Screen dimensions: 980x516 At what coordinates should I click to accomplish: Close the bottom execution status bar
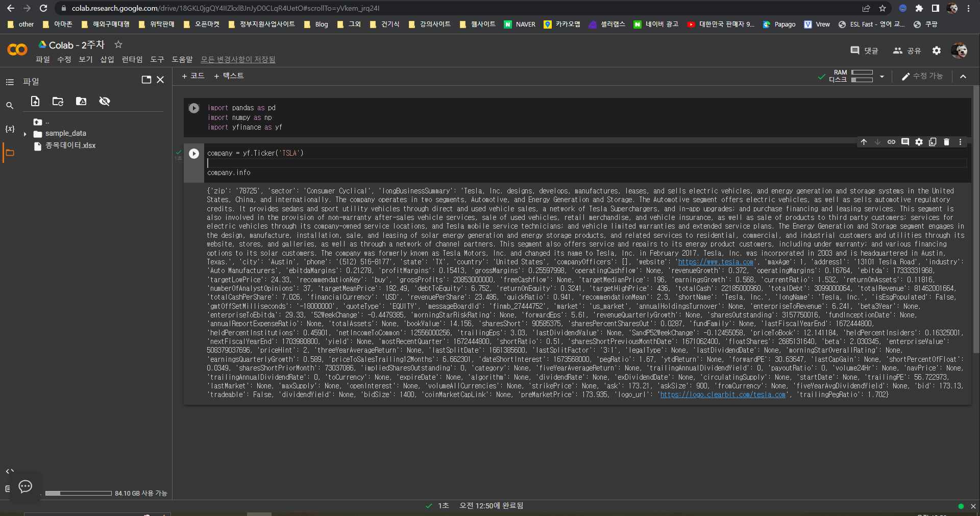coord(973,506)
